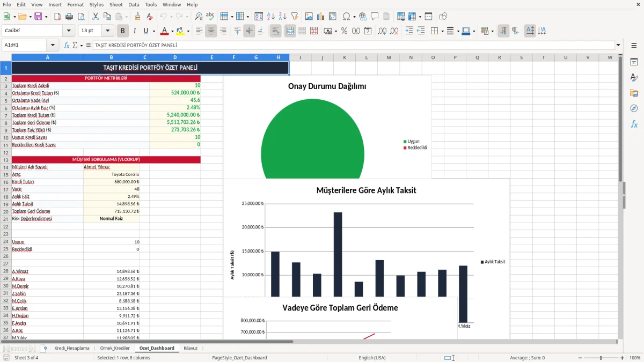Viewport: 644px width, 362px height.
Task: Run the spelling checker
Action: 210,17
